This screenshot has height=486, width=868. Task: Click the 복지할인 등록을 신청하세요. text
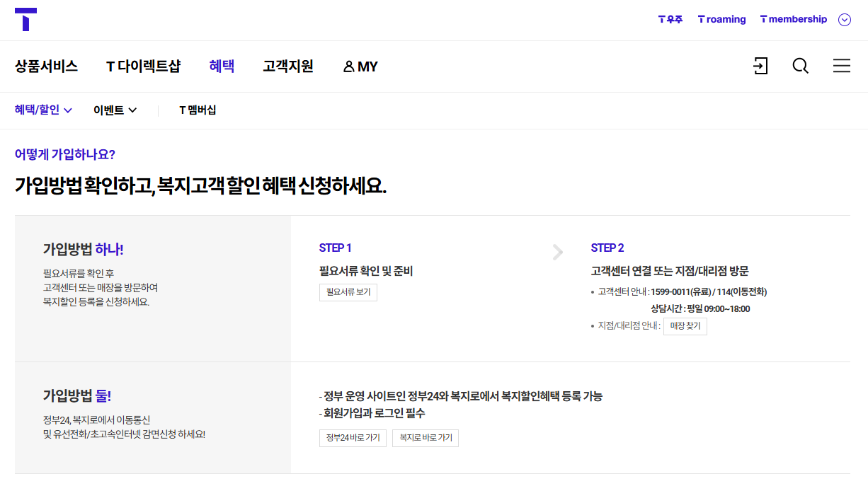pyautogui.click(x=96, y=302)
